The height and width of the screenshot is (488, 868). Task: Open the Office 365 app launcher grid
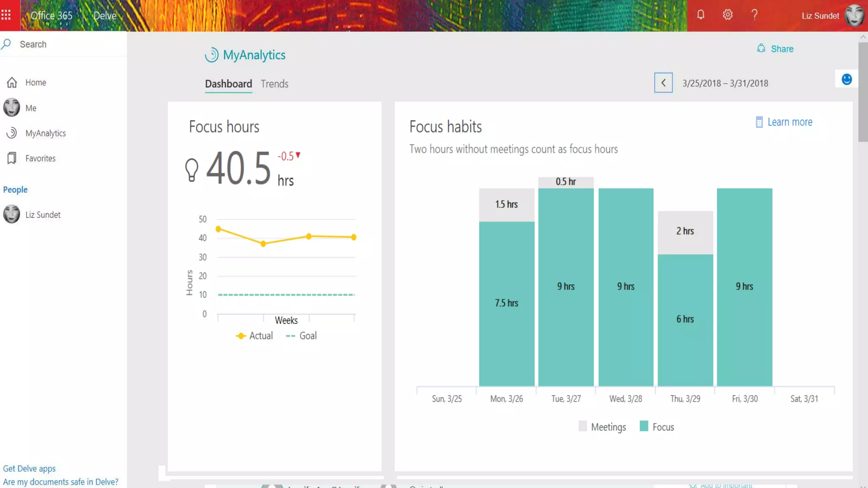(6, 16)
